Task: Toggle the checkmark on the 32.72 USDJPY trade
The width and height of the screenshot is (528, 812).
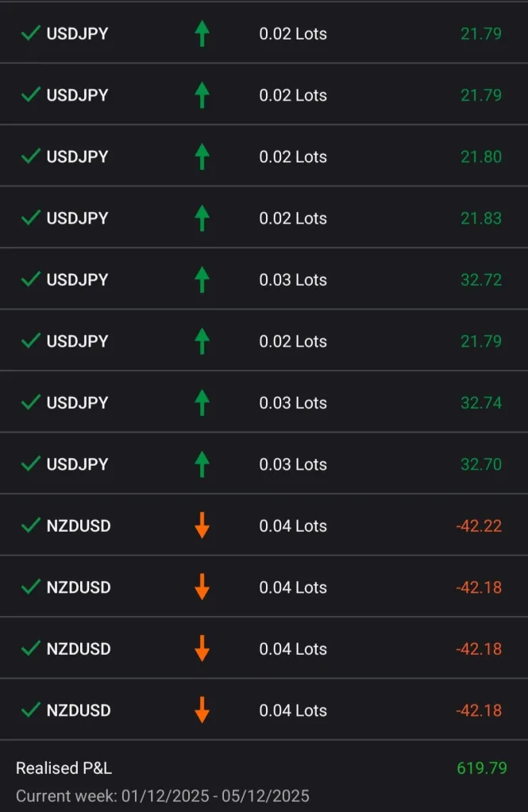Action: (x=31, y=279)
